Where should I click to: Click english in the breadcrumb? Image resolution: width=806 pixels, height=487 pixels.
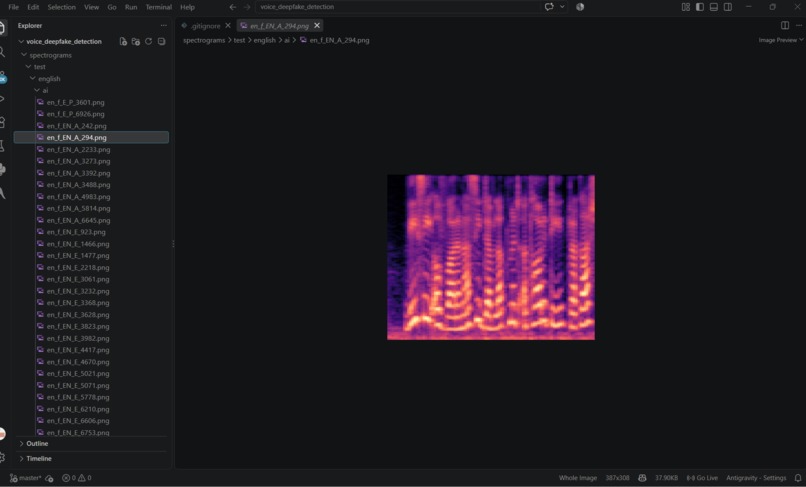(x=264, y=40)
